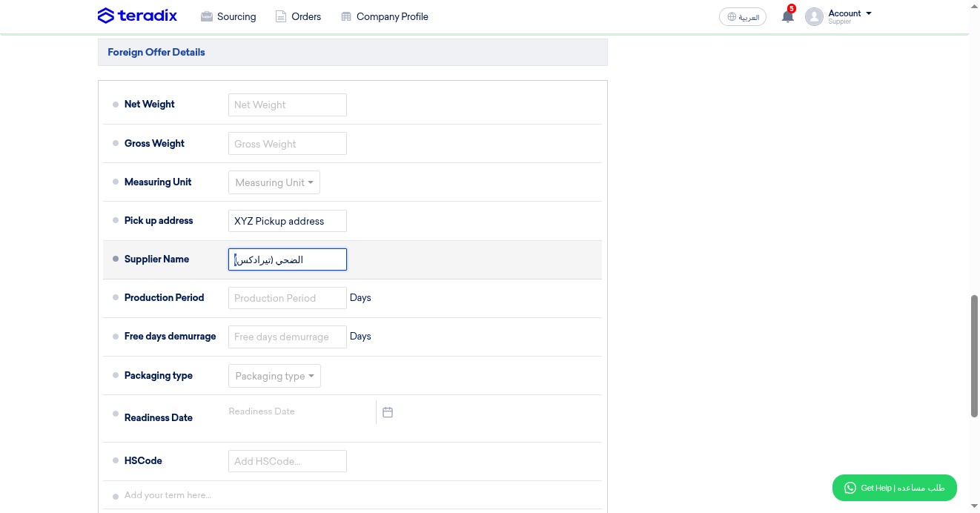Screen dimensions: 980x513
Task: Open the Sourcing menu
Action: coord(228,16)
